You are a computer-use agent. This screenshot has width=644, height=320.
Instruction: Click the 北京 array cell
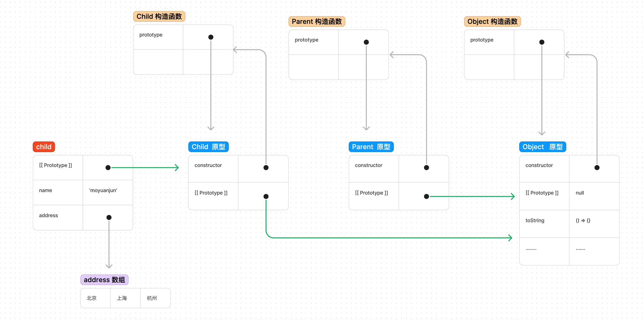(x=92, y=298)
